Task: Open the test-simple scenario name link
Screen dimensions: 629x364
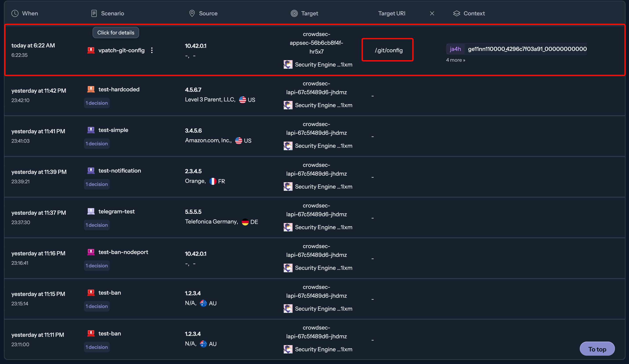Action: (113, 130)
